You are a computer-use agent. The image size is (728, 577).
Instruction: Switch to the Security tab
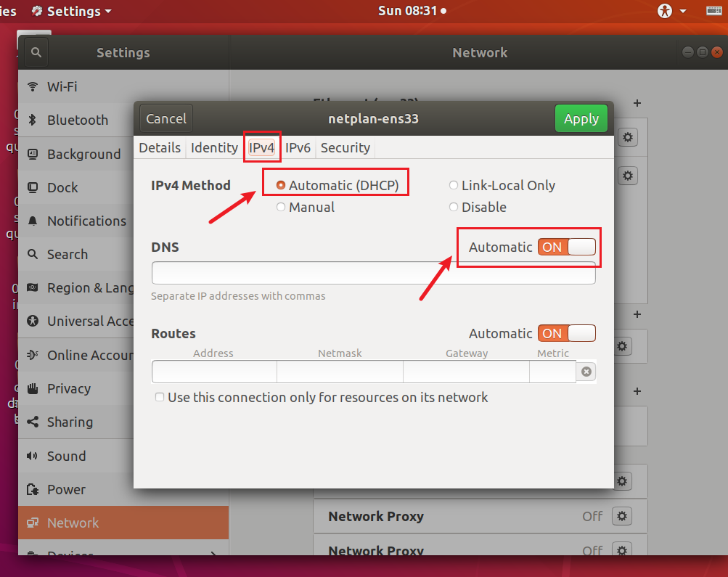click(x=345, y=147)
